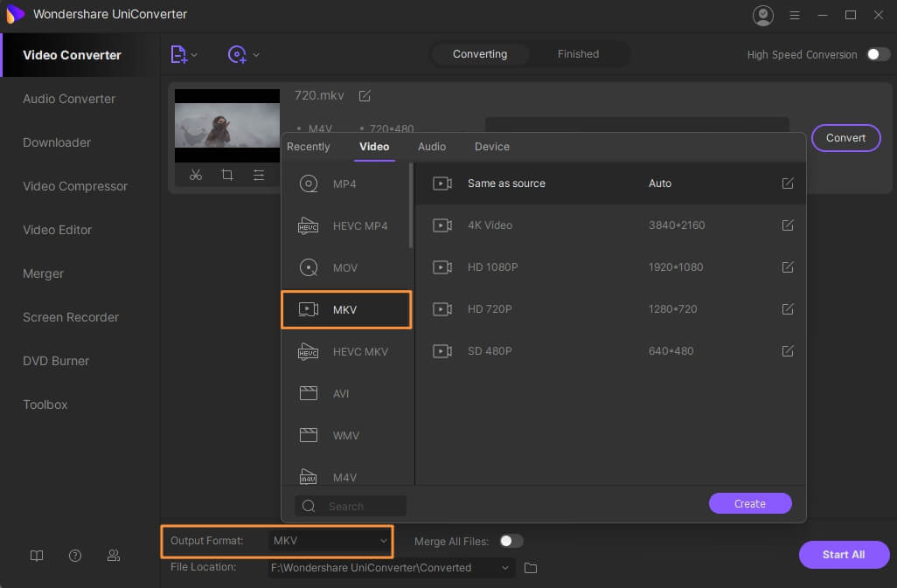Switch to the Audio format tab

pyautogui.click(x=431, y=147)
